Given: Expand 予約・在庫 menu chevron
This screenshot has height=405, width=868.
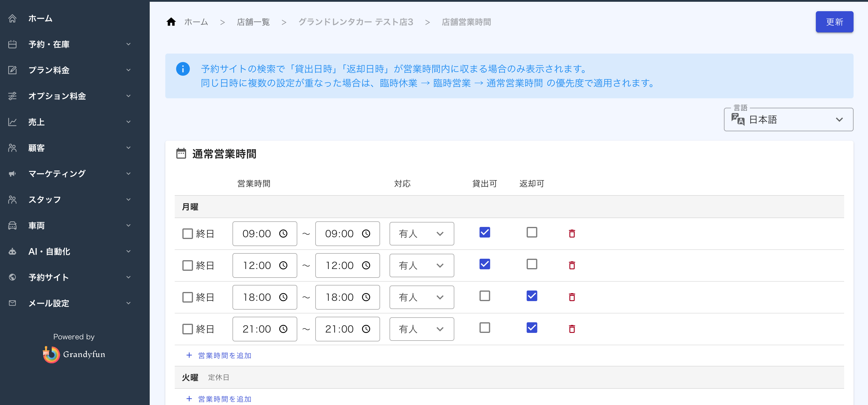Looking at the screenshot, I should pyautogui.click(x=128, y=44).
